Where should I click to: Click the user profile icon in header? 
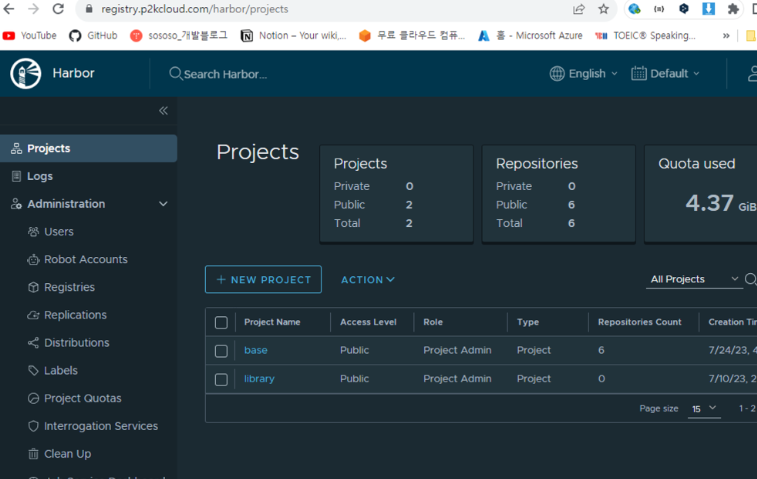click(x=752, y=73)
